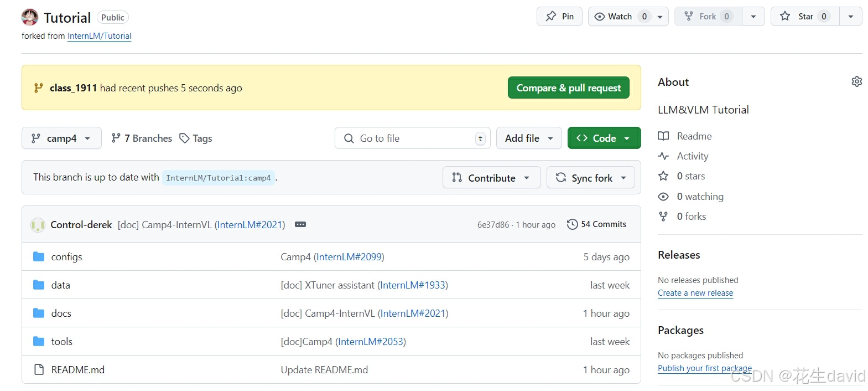Open commit hash 6e37d86
Viewport: 868px width, 391px height.
coord(493,225)
